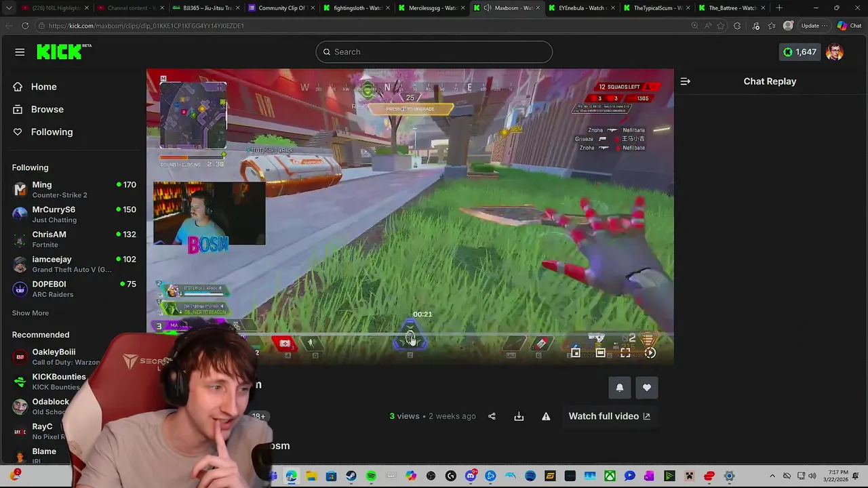
Task: Collapse the Chat Replay panel
Action: click(x=685, y=81)
